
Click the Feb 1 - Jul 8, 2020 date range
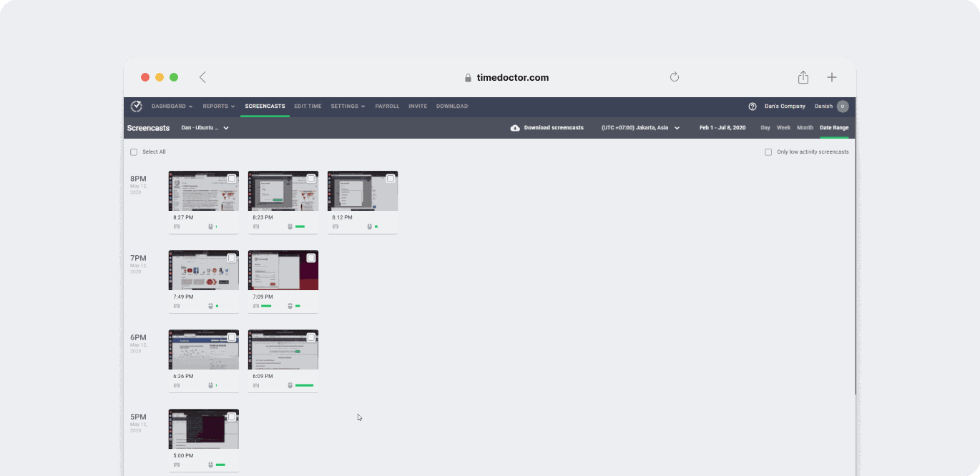(x=722, y=127)
